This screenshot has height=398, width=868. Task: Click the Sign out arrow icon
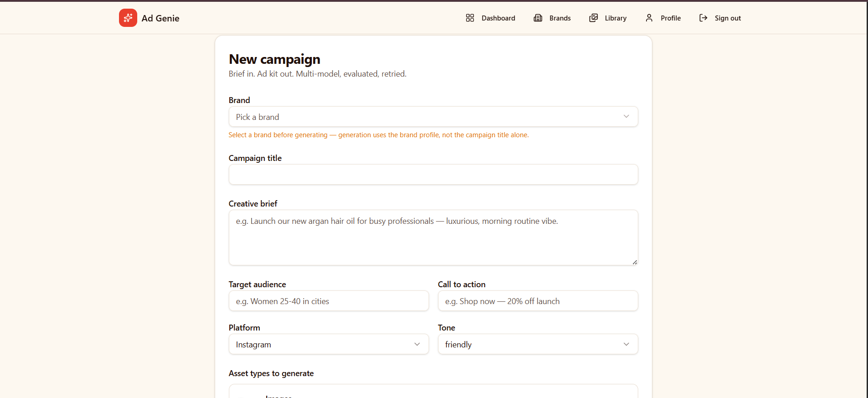coord(703,18)
